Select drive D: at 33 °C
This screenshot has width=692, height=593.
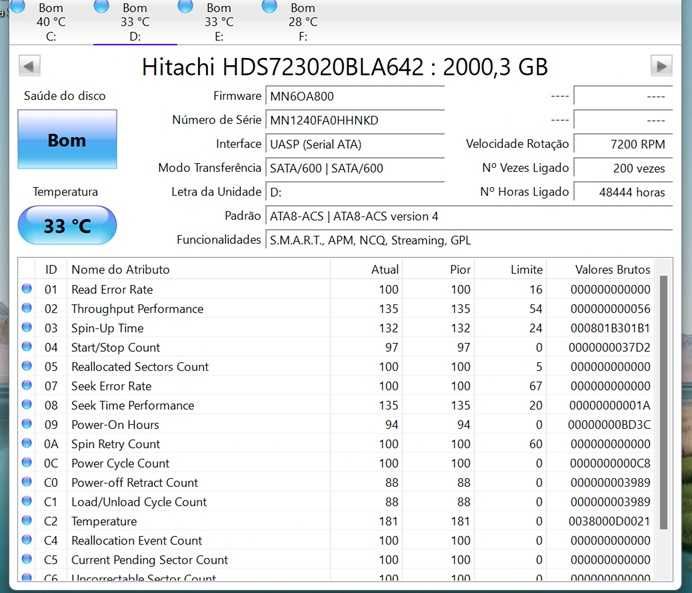(135, 21)
